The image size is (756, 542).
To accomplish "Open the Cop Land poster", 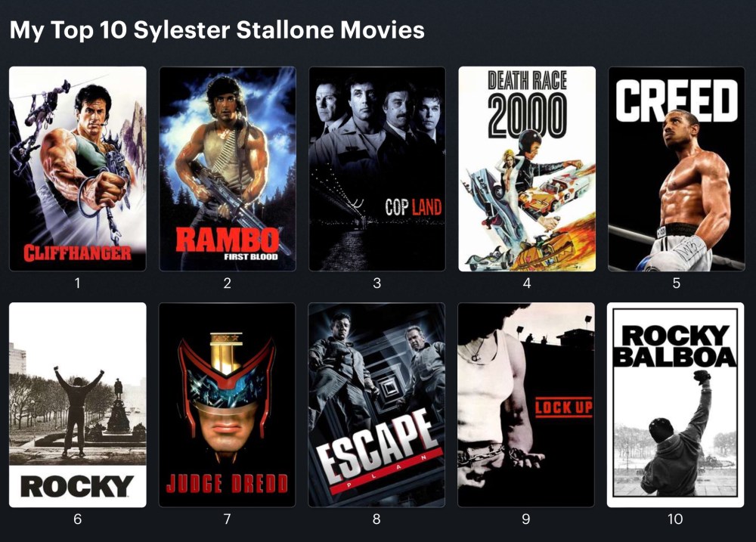I will point(377,169).
